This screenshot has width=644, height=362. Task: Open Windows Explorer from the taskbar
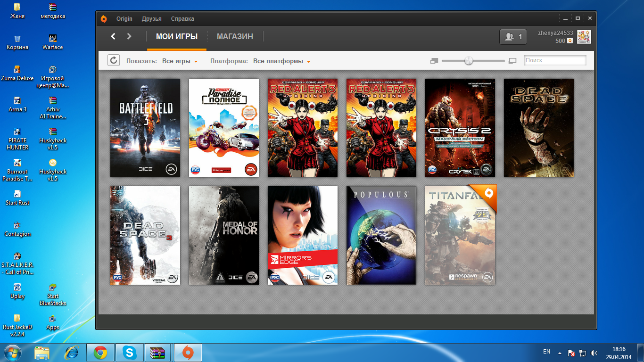(41, 353)
